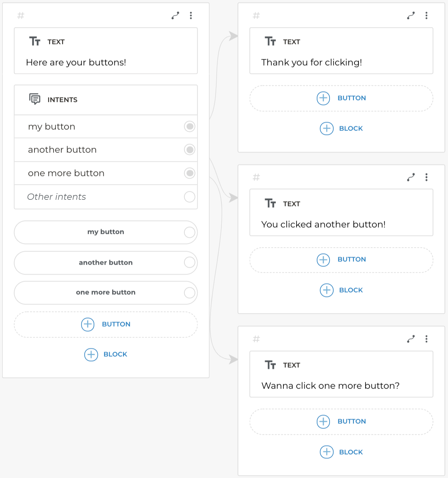Add a block under 'You clicked another button!'

tap(341, 290)
